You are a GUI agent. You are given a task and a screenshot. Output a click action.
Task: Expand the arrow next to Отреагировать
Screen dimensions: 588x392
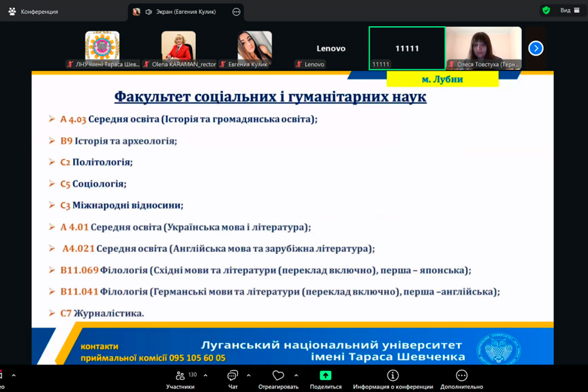[296, 376]
